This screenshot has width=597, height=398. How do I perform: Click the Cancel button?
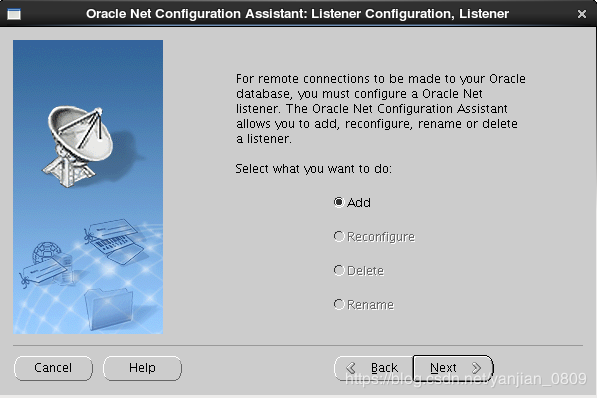tap(53, 368)
